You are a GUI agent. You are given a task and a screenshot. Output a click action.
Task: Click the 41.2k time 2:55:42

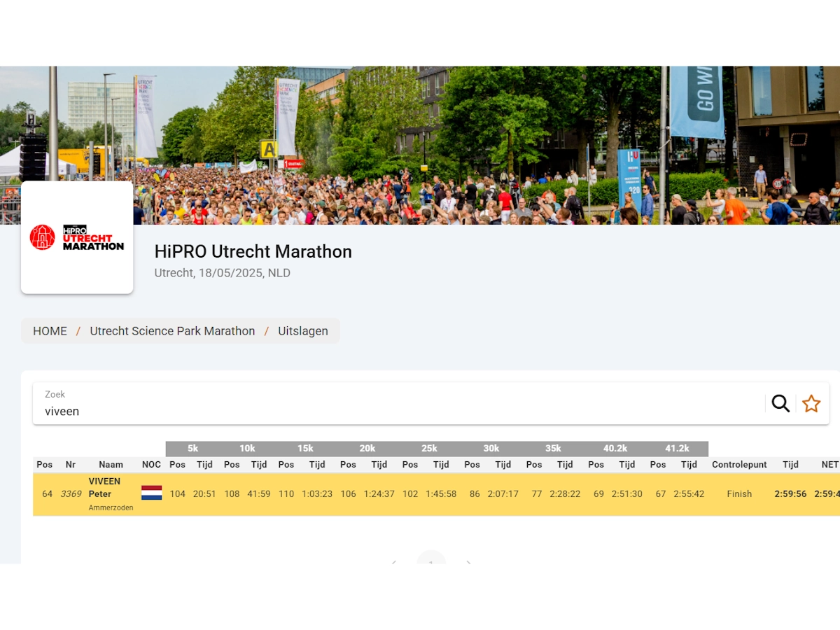click(689, 494)
